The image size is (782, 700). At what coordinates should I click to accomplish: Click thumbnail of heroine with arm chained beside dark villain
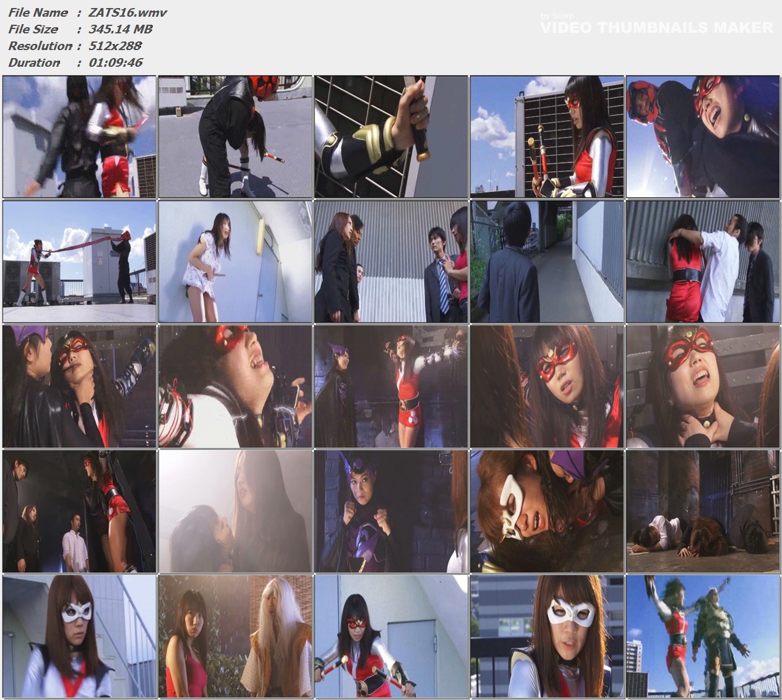pos(391,386)
